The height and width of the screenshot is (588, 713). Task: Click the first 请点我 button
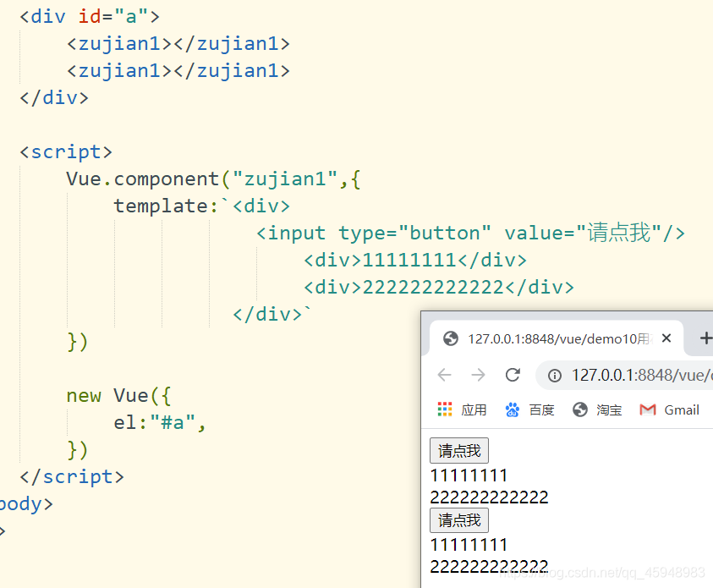459,451
